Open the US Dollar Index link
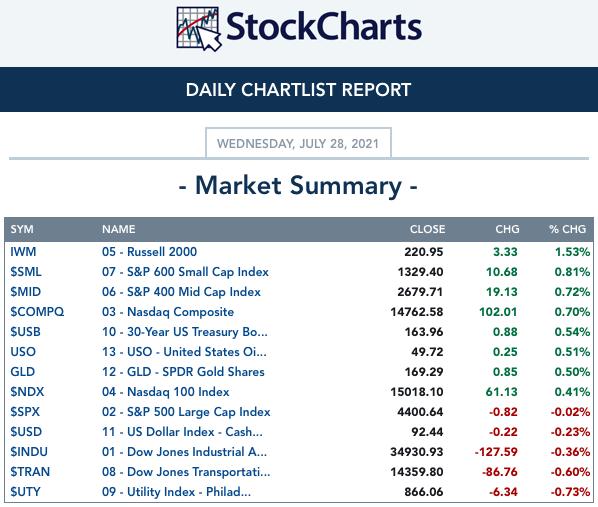This screenshot has width=598, height=507. pos(182,432)
